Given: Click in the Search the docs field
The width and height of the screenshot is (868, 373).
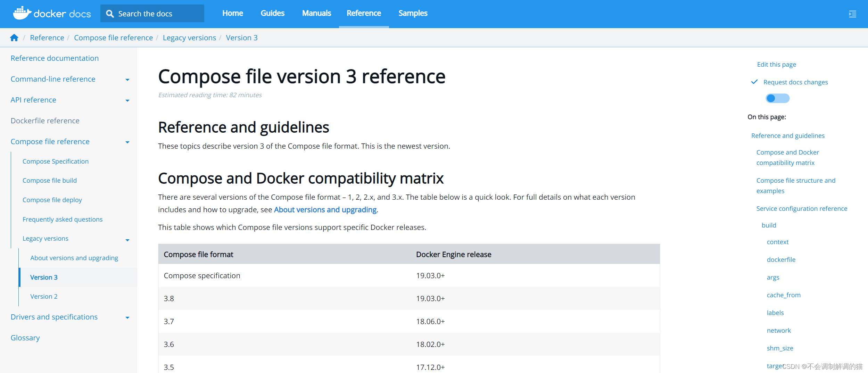Looking at the screenshot, I should click(x=152, y=14).
